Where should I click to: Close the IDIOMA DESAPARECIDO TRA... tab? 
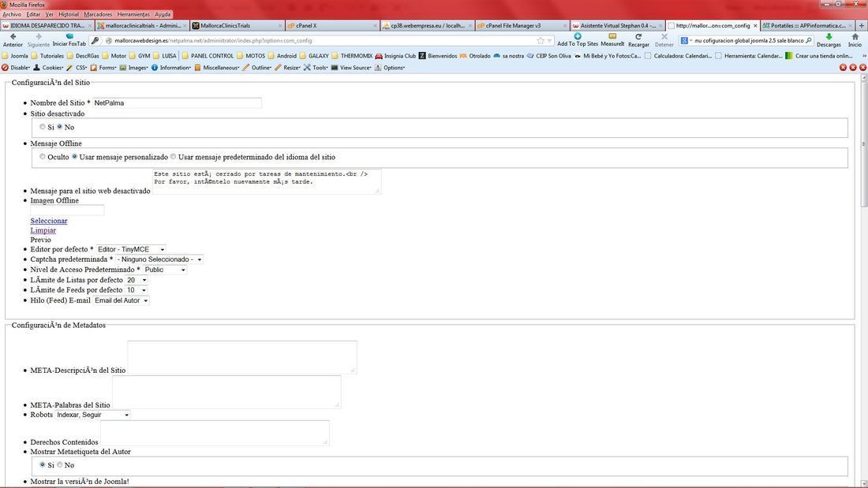(x=90, y=25)
